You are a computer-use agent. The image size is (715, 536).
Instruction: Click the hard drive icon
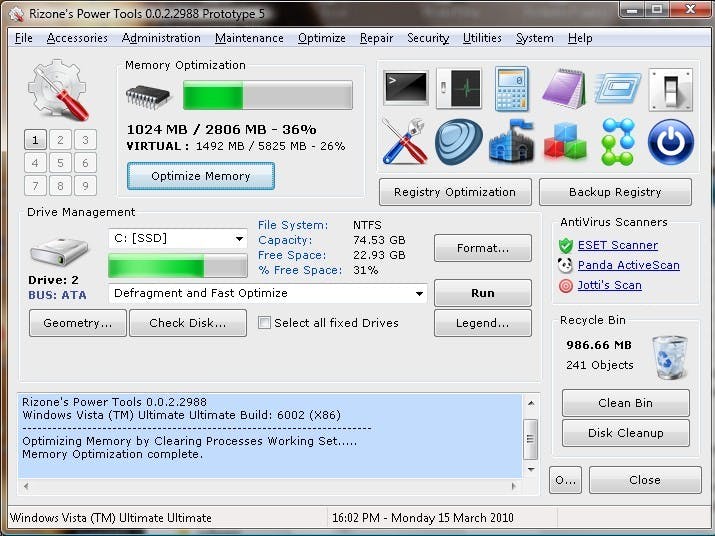click(x=59, y=251)
